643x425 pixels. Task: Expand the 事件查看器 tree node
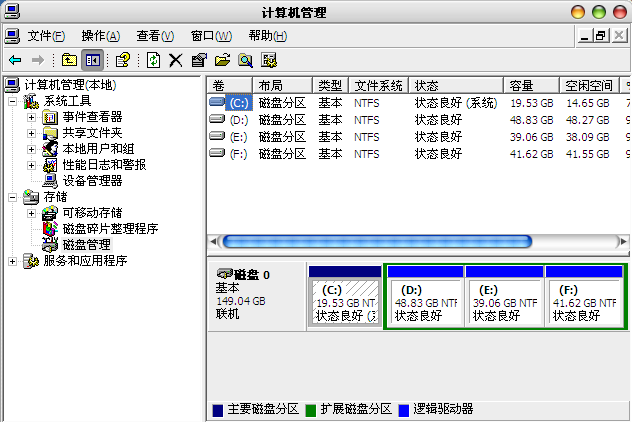coord(31,117)
